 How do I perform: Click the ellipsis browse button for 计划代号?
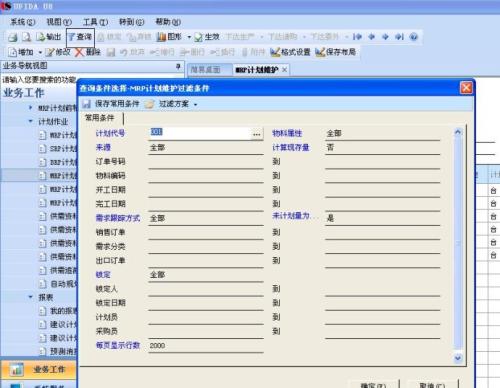point(257,134)
